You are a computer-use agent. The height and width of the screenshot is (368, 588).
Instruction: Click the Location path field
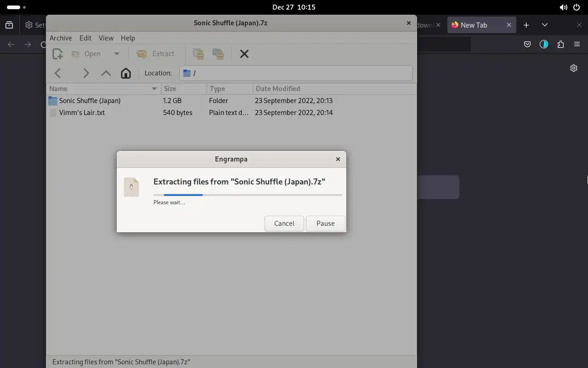pos(296,73)
